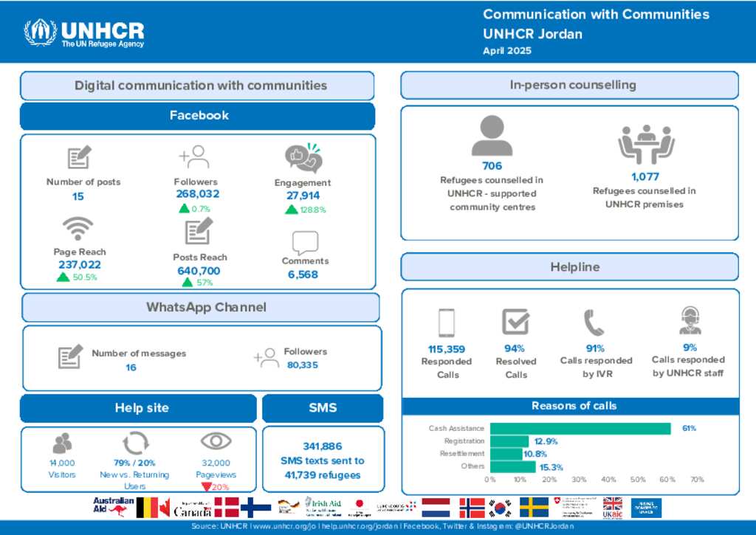756x535 pixels.
Task: Click the Responded Calls phone icon
Action: (x=446, y=322)
